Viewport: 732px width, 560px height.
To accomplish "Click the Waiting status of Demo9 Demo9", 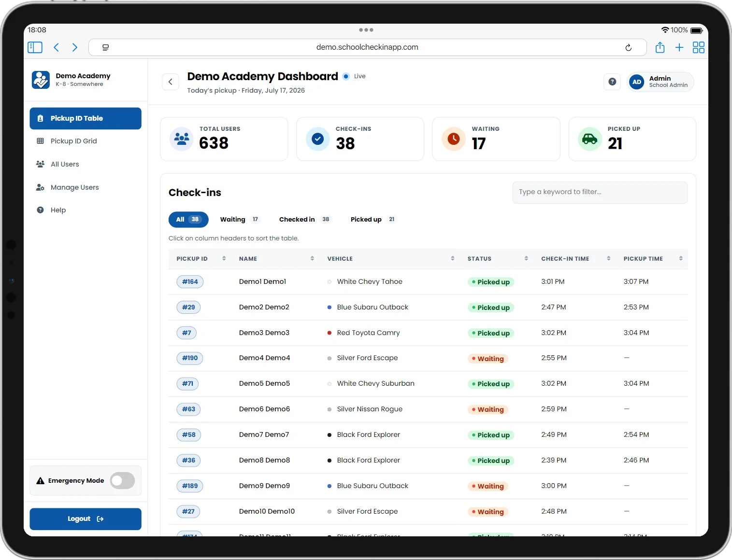I will click(488, 486).
